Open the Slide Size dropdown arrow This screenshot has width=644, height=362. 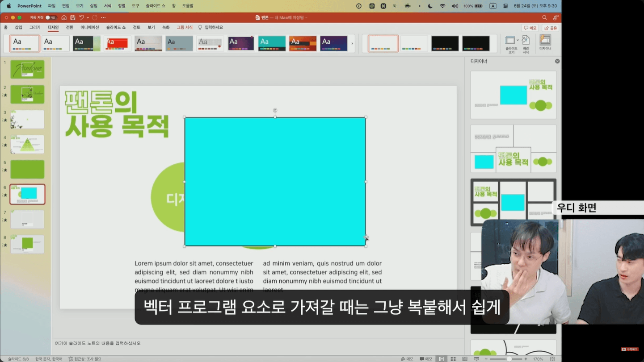[518, 40]
